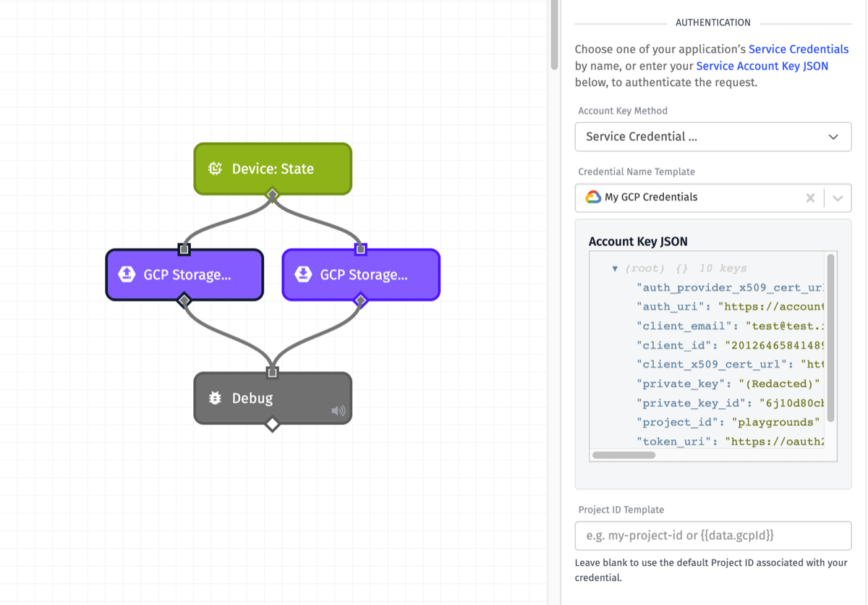The image size is (868, 605).
Task: Select the Debug node
Action: (x=273, y=398)
